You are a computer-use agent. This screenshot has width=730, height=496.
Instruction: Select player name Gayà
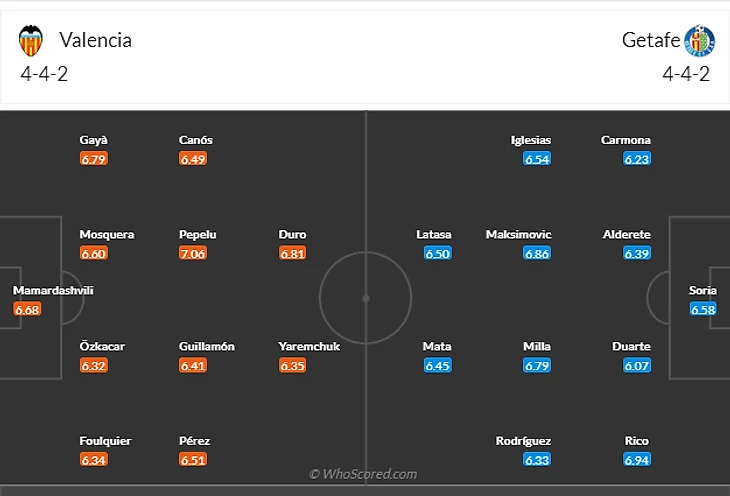click(93, 140)
